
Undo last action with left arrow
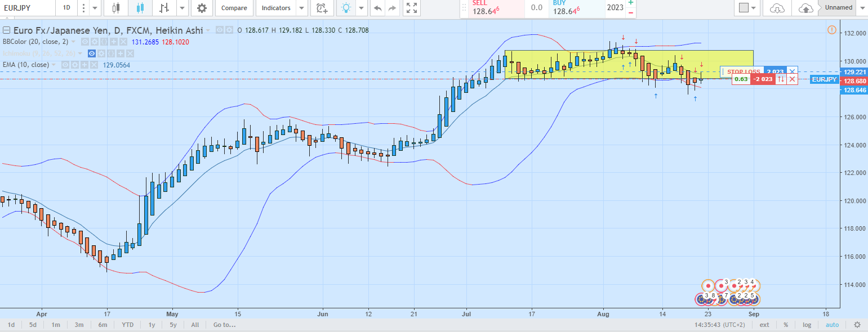(x=377, y=8)
